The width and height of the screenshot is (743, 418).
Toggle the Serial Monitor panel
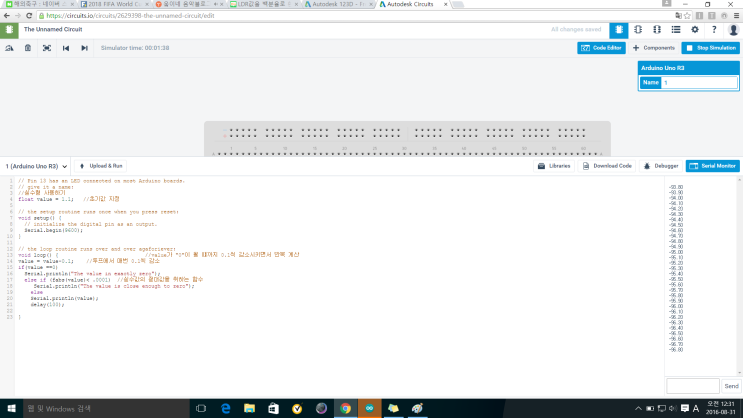pyautogui.click(x=712, y=166)
